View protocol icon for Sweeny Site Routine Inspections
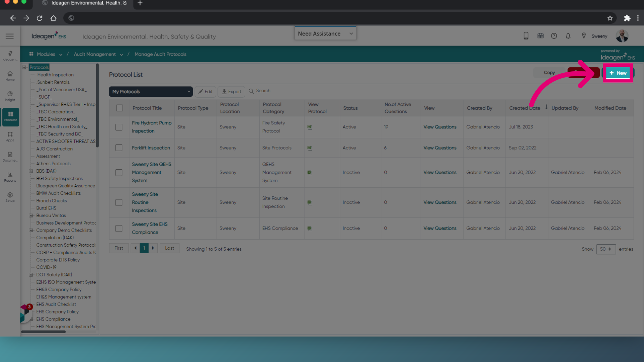Screen dimensions: 644x362 click(310, 202)
